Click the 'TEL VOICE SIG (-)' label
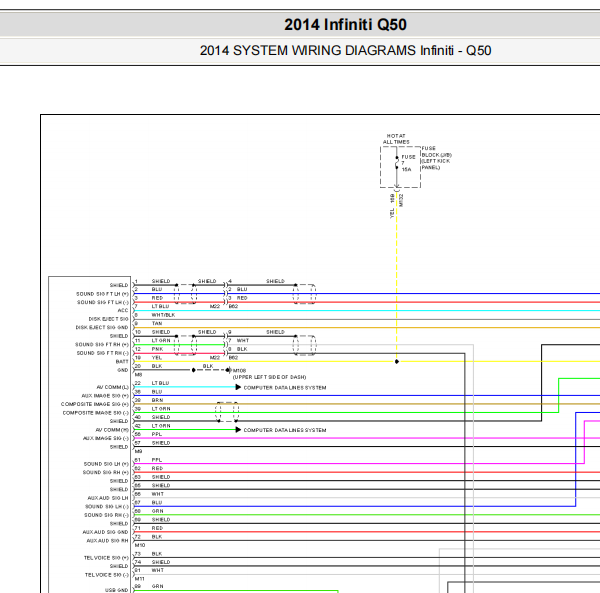600x593 pixels. point(107,575)
